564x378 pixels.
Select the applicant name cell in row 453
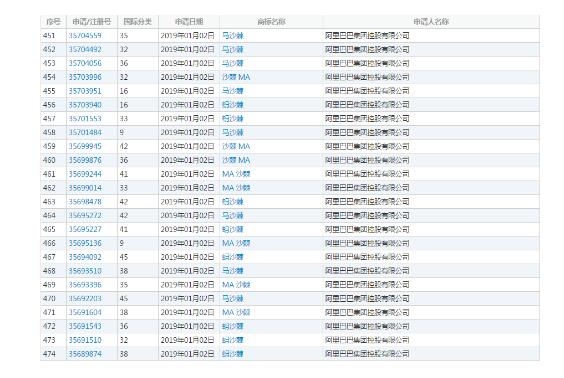click(431, 63)
